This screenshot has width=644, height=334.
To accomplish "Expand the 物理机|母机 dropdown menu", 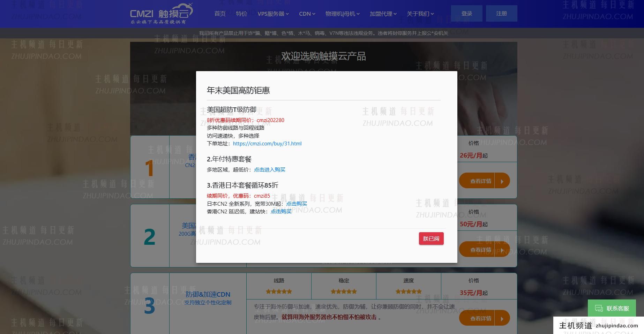I will tap(342, 14).
